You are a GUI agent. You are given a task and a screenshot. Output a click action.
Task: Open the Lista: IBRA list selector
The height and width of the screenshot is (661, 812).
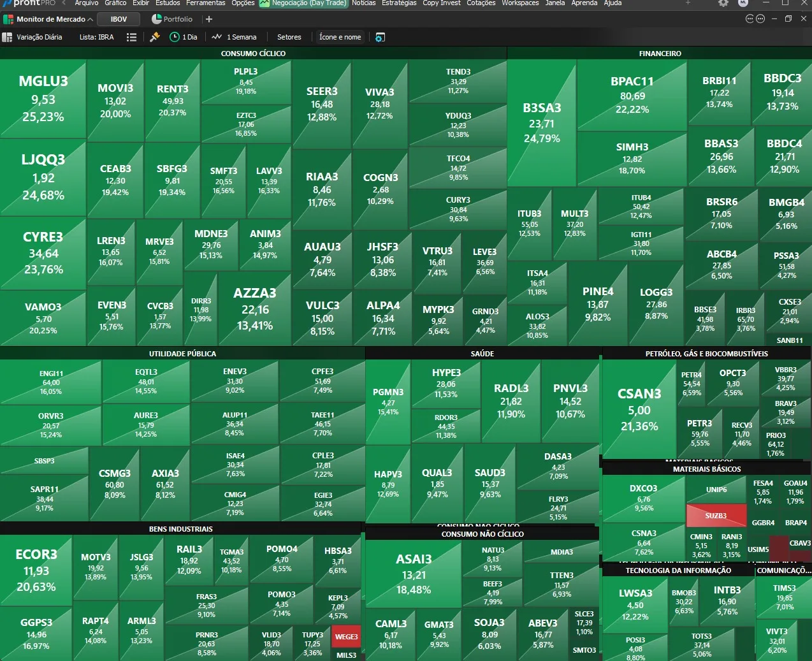click(97, 37)
